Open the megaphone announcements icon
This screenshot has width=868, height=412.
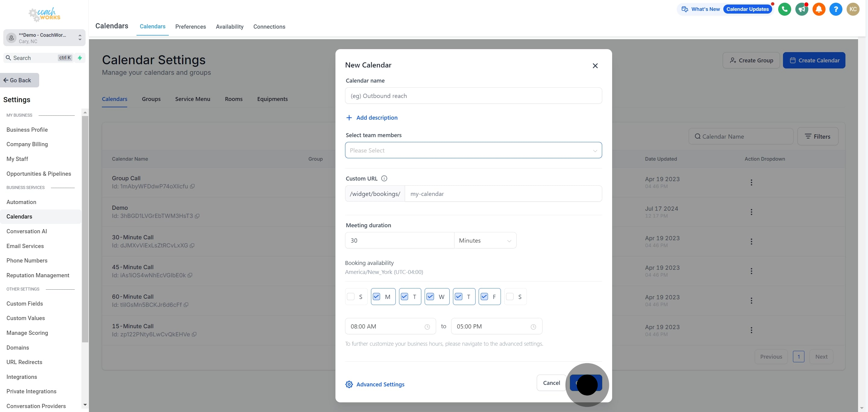[x=802, y=9]
